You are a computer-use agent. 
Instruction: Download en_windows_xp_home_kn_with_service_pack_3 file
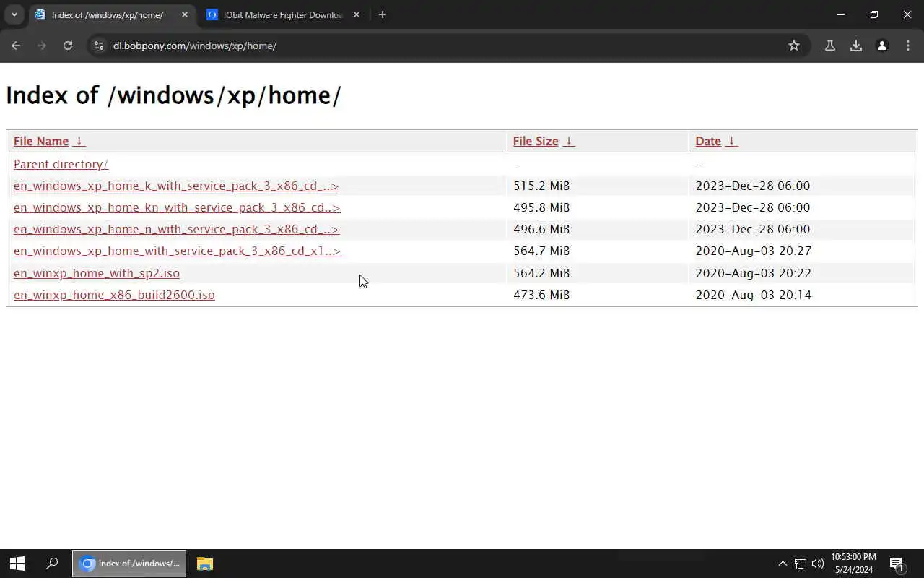pyautogui.click(x=177, y=207)
